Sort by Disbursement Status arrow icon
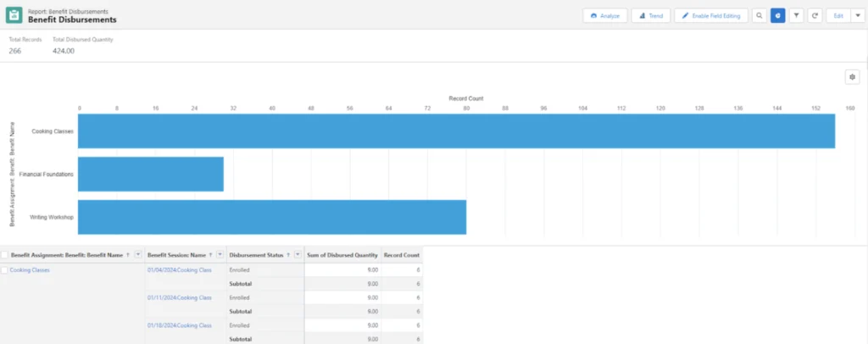Screen dimensions: 868x344 [x=288, y=254]
